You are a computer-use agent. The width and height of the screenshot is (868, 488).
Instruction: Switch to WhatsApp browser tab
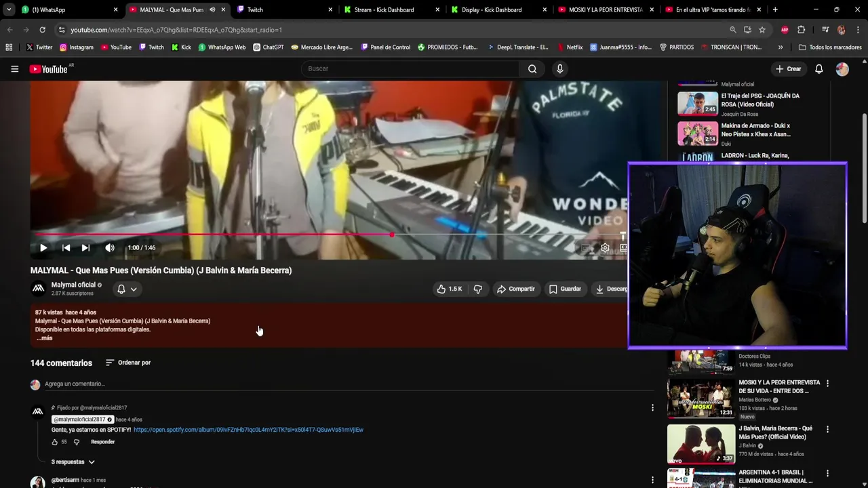[69, 9]
